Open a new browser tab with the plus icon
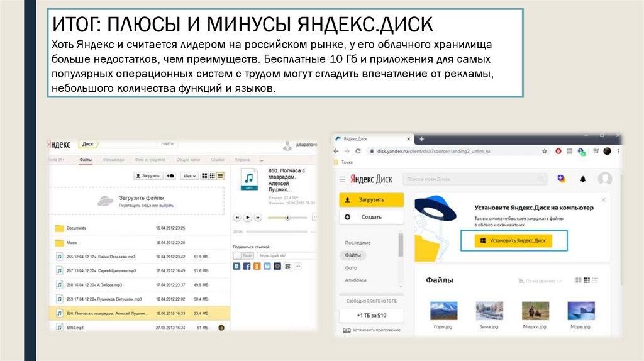Screen dimensions: 644x361 pyautogui.click(x=422, y=138)
